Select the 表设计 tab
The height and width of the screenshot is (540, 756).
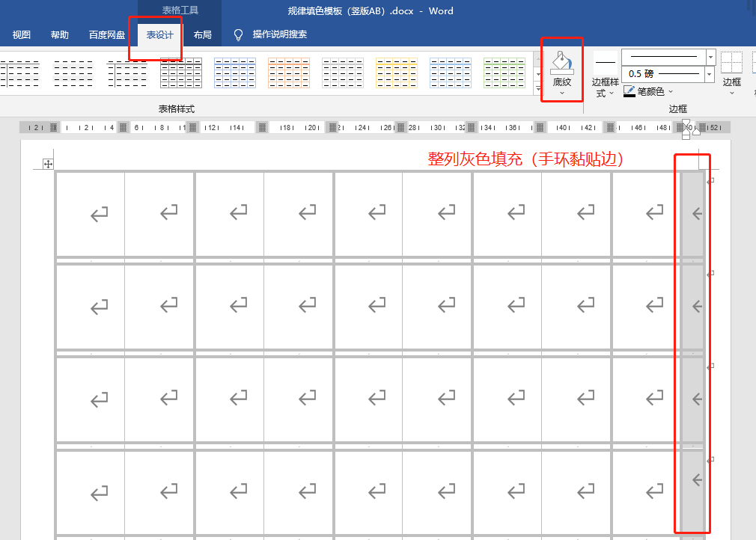click(x=159, y=34)
